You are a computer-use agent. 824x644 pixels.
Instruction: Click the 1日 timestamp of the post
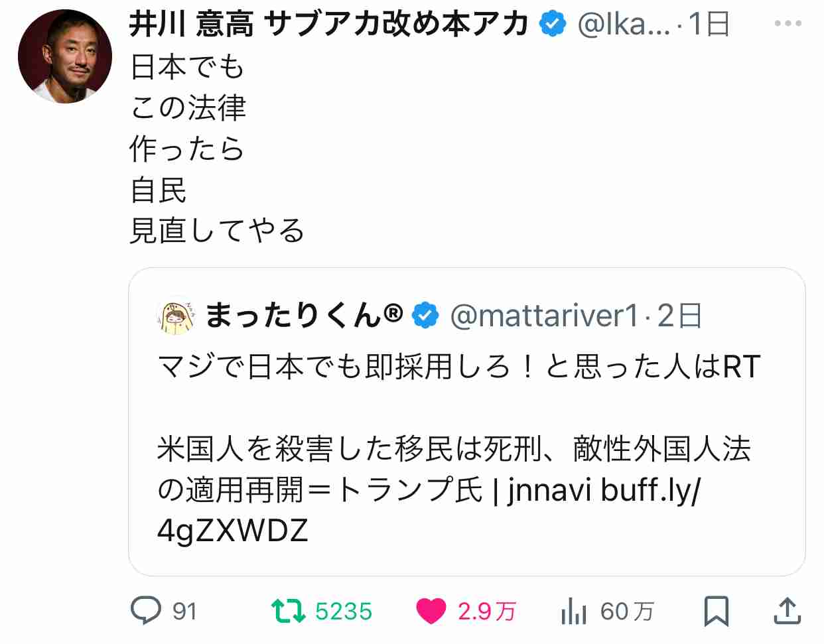[709, 25]
